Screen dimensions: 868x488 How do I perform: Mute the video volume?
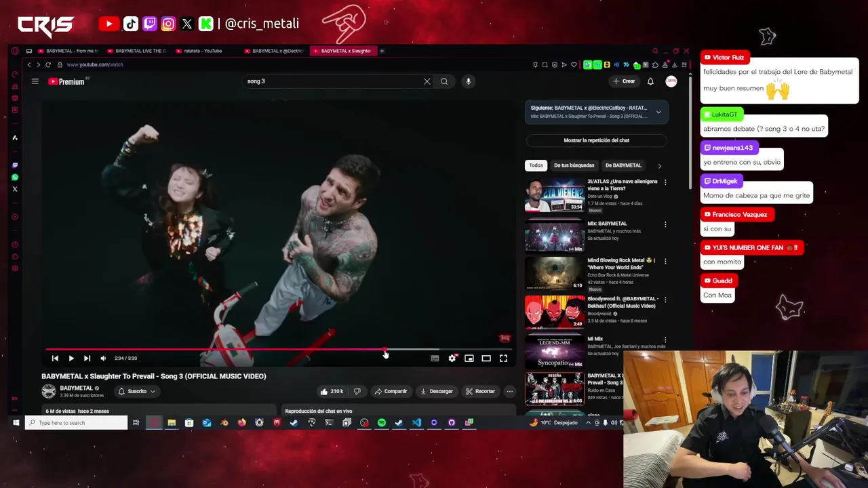coord(103,359)
